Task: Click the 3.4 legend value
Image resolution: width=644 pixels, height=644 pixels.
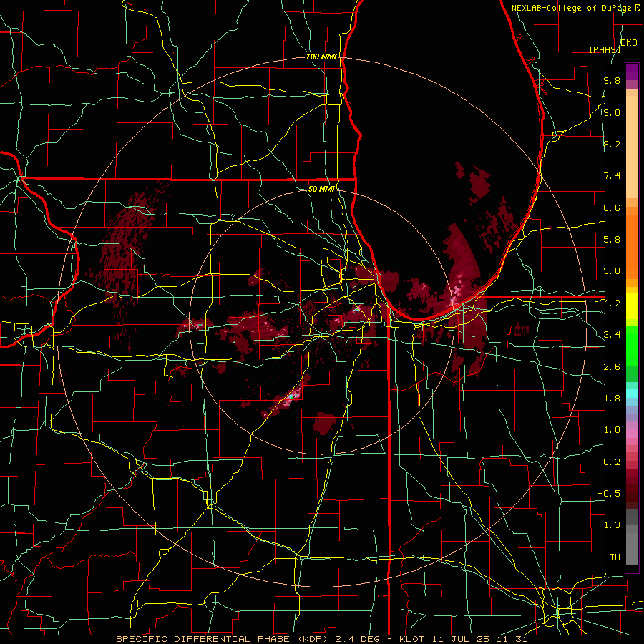Action: click(612, 335)
